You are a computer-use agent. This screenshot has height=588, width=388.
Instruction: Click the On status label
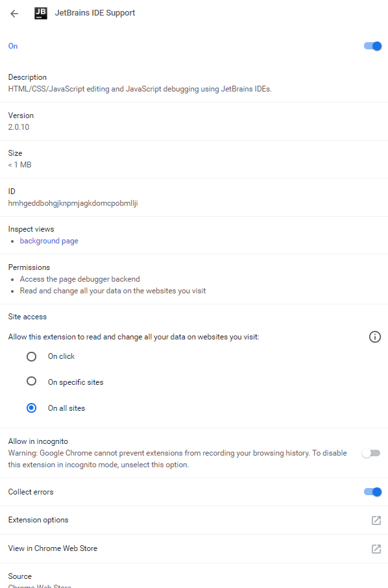(13, 45)
